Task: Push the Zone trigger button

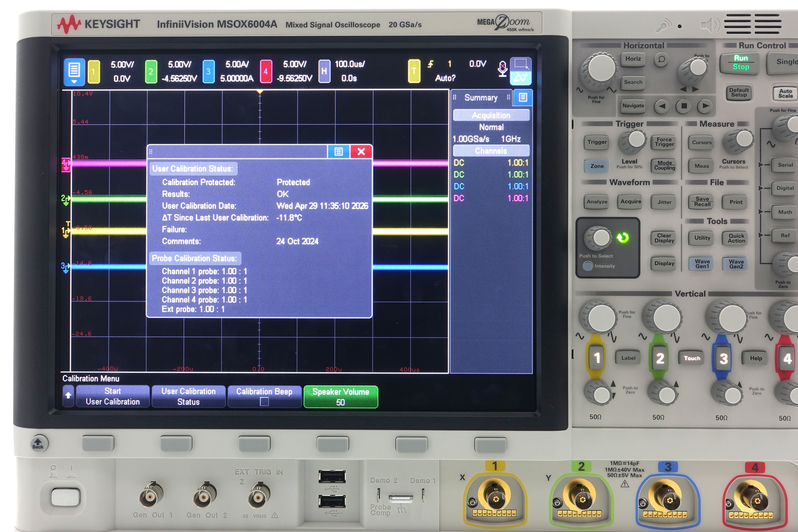Action: 597,166
